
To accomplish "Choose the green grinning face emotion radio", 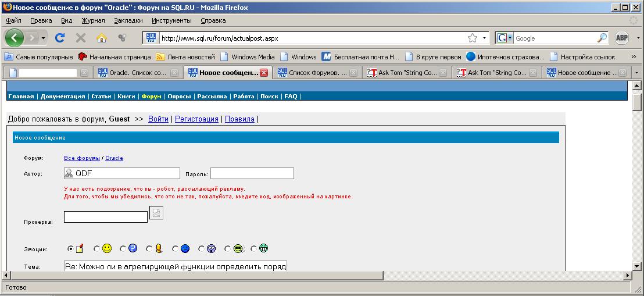I will coord(253,249).
